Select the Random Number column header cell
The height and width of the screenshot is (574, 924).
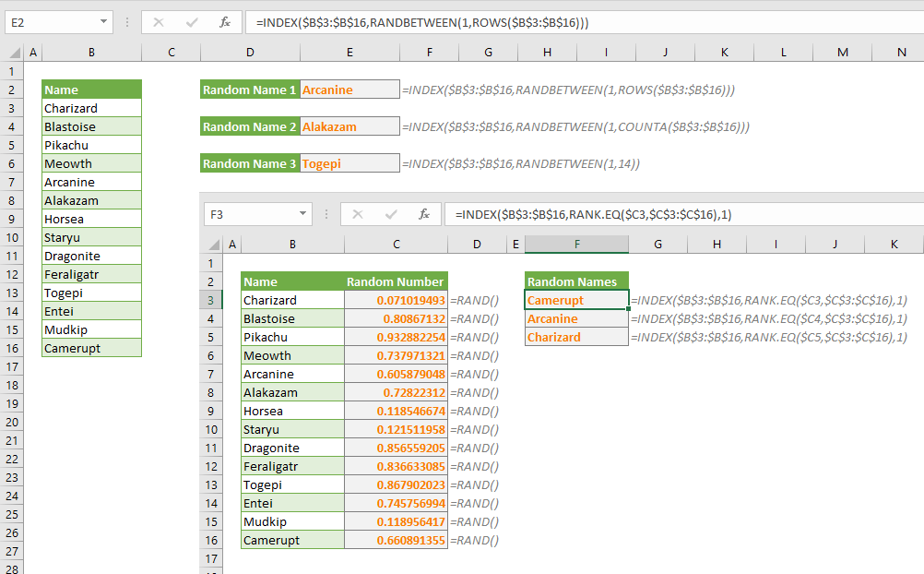pyautogui.click(x=396, y=281)
